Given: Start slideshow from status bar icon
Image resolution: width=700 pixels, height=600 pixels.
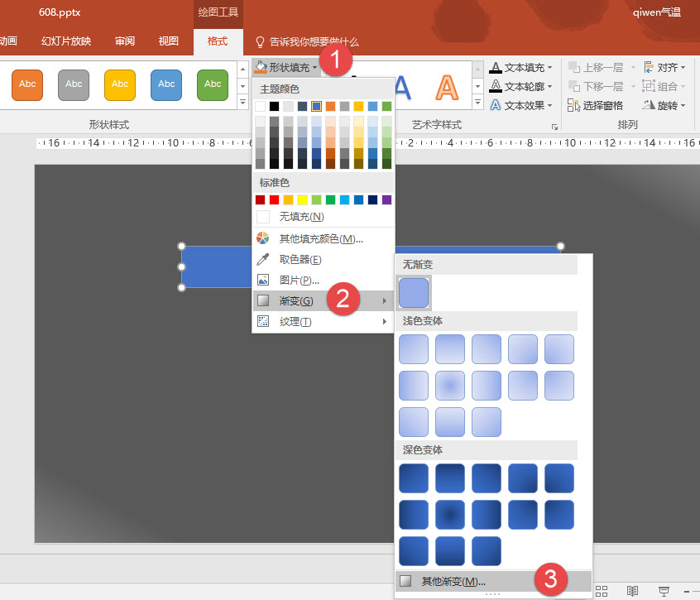Looking at the screenshot, I should pos(664,592).
